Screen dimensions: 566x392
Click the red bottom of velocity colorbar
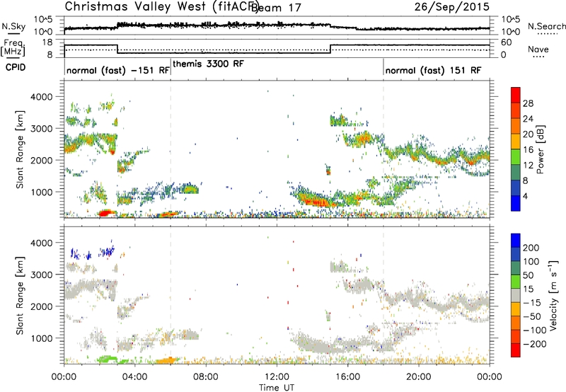(x=516, y=350)
